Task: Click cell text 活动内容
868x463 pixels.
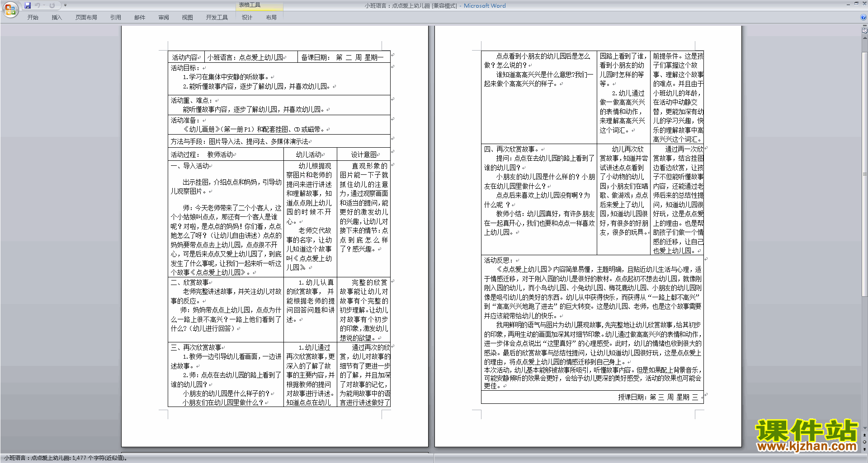Action: (x=184, y=57)
